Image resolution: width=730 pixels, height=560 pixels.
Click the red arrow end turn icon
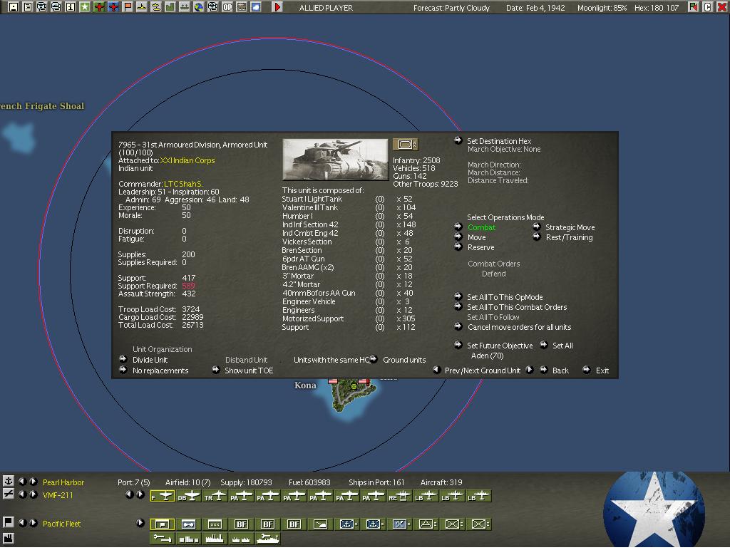pyautogui.click(x=277, y=7)
